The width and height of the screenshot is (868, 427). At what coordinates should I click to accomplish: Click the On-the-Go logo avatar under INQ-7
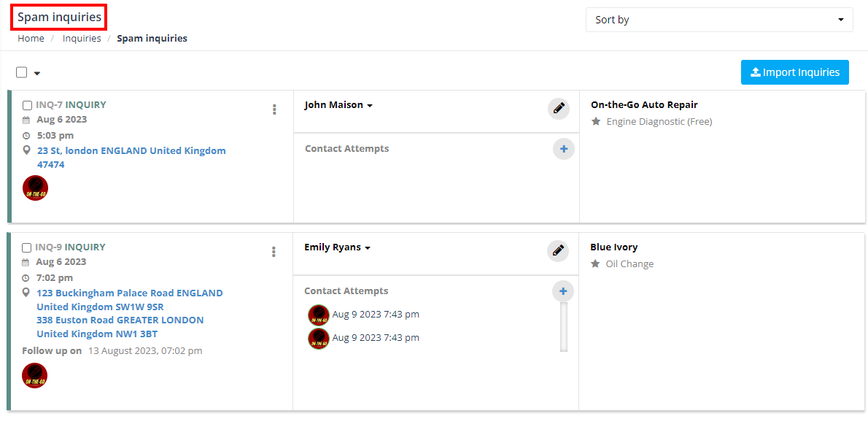35,188
